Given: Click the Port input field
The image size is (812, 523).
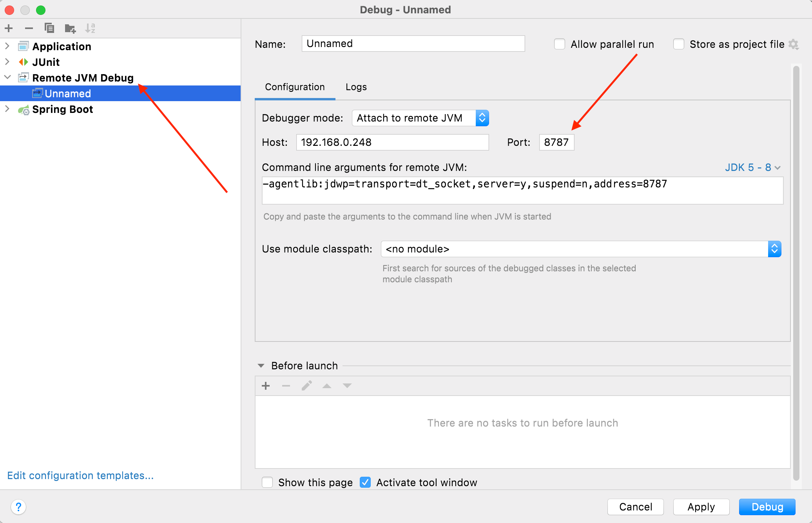Looking at the screenshot, I should click(x=556, y=142).
